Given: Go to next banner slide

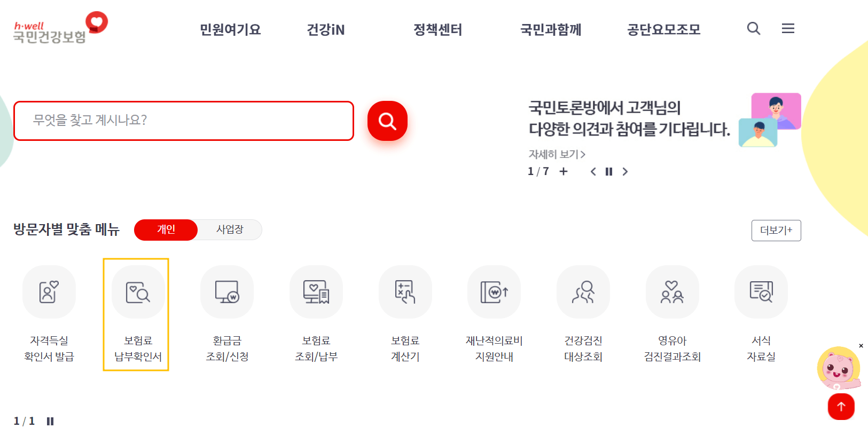Looking at the screenshot, I should (625, 171).
